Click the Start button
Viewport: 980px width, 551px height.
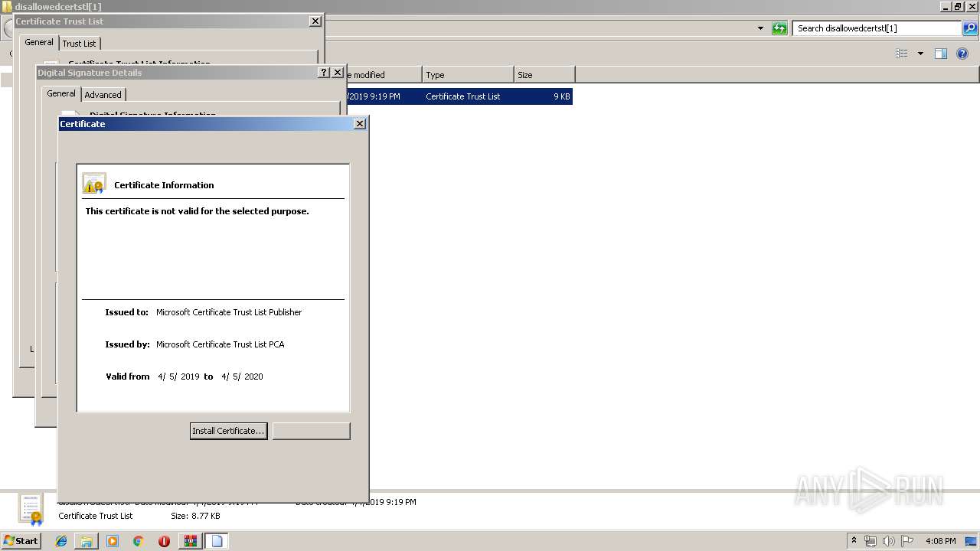tap(21, 540)
